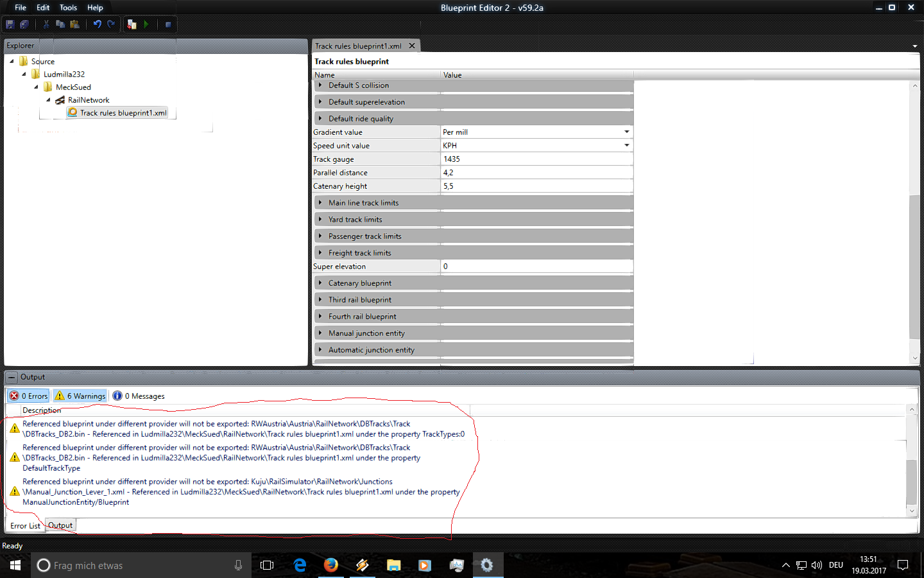Toggle the 0 Errors filter
The height and width of the screenshot is (578, 924).
[x=29, y=396]
